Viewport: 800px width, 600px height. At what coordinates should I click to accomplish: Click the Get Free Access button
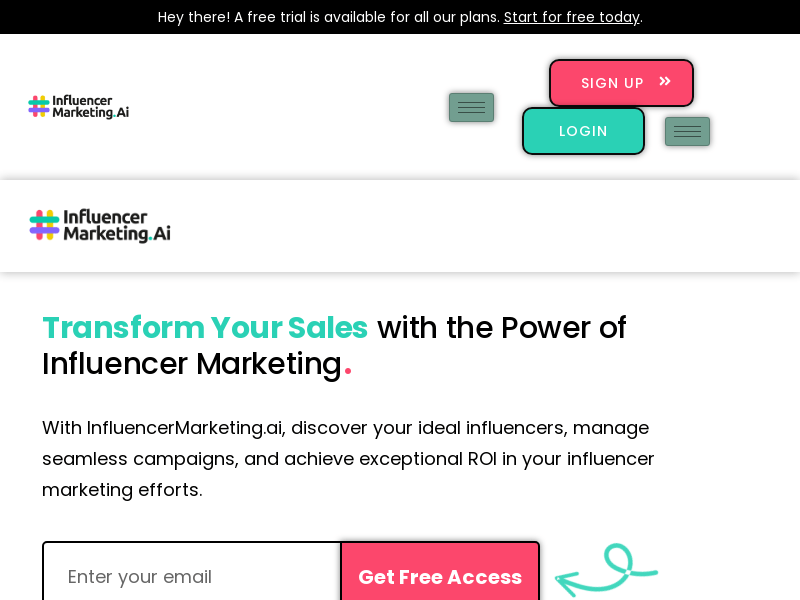(x=440, y=576)
